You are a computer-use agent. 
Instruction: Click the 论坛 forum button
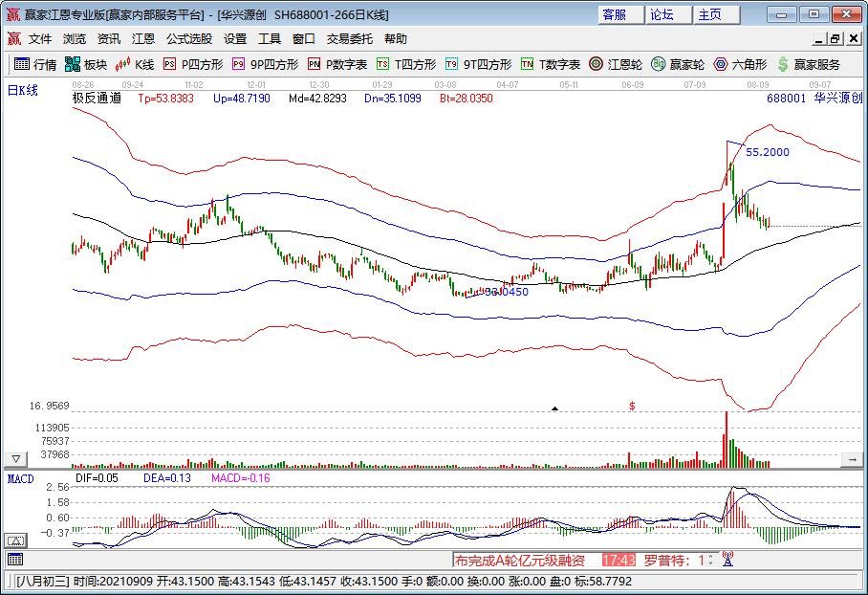[662, 14]
